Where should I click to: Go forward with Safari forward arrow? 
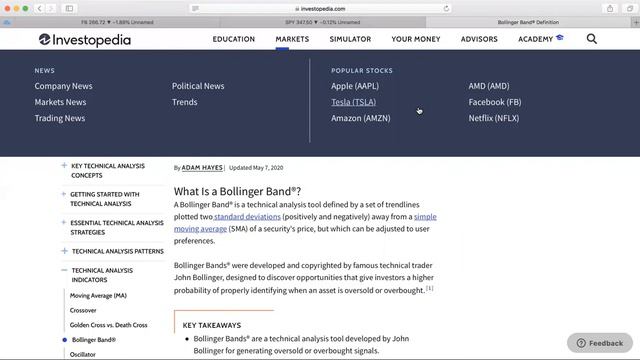[x=51, y=8]
